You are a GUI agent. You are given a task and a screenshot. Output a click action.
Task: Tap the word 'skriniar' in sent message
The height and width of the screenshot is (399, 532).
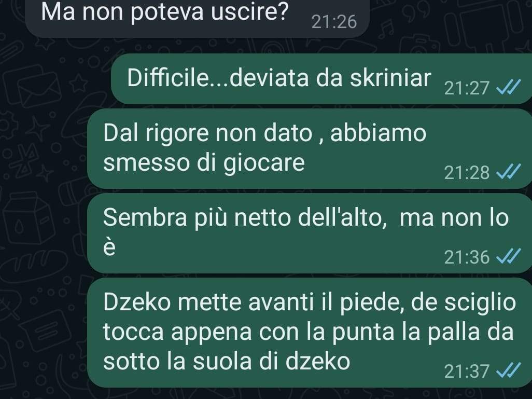click(390, 78)
